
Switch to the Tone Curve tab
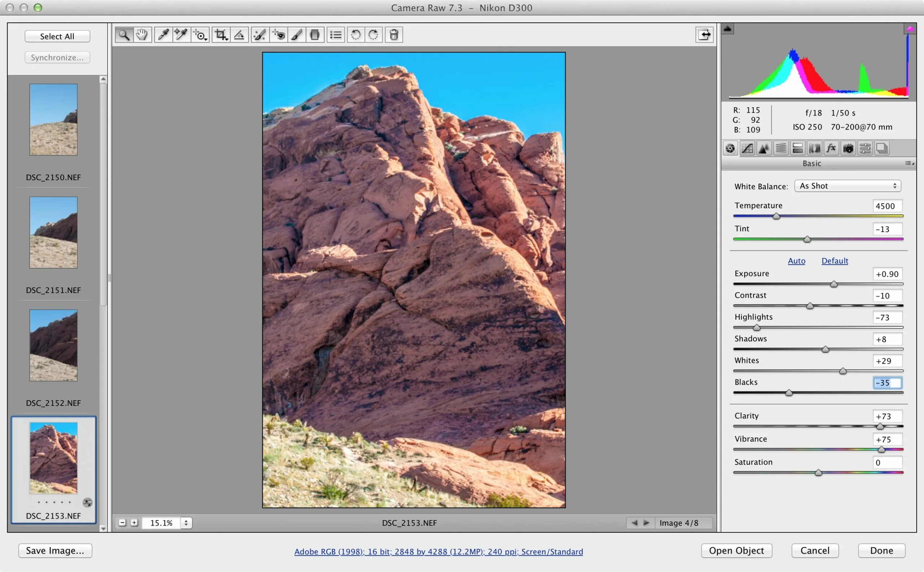[747, 148]
